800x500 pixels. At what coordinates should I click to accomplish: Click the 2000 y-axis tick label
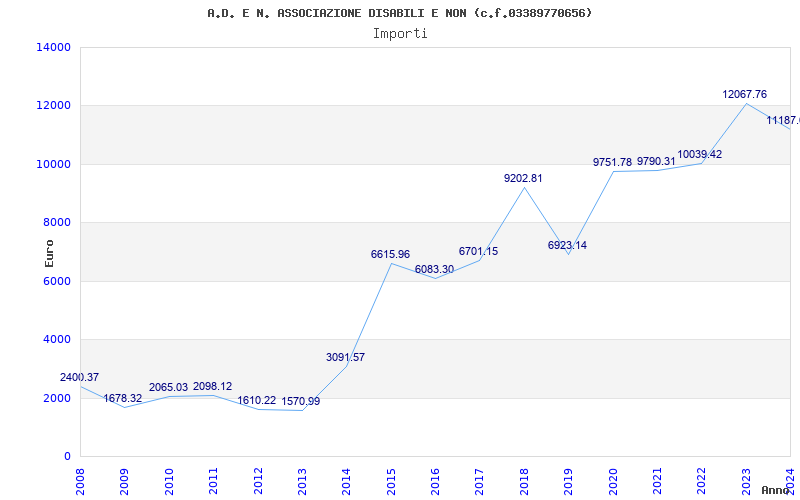tap(57, 398)
